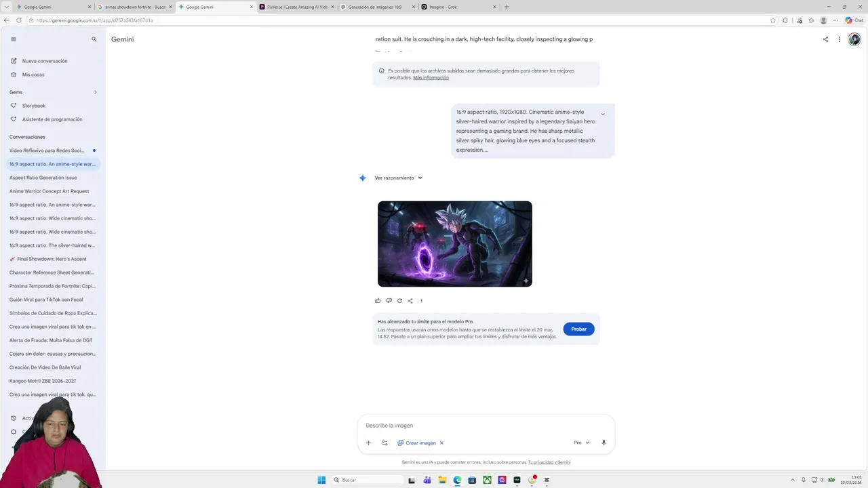Click the search conversations magnifier icon
The image size is (868, 488).
point(94,39)
